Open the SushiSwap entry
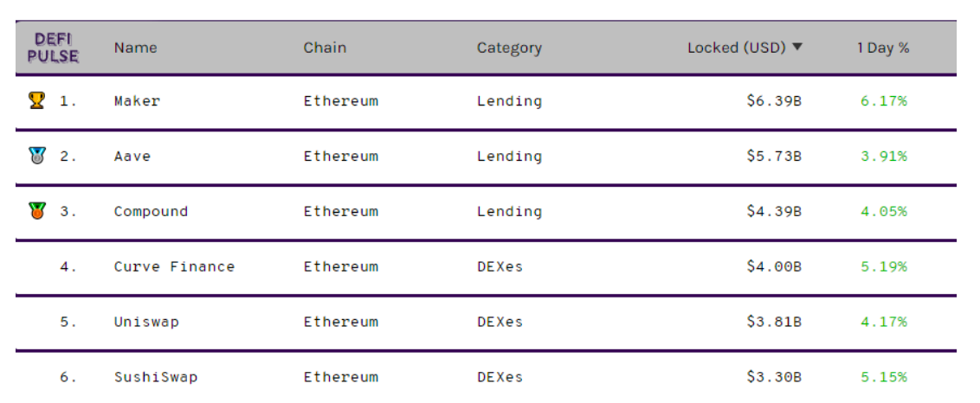Screen dimensions: 980x403 pos(156,377)
